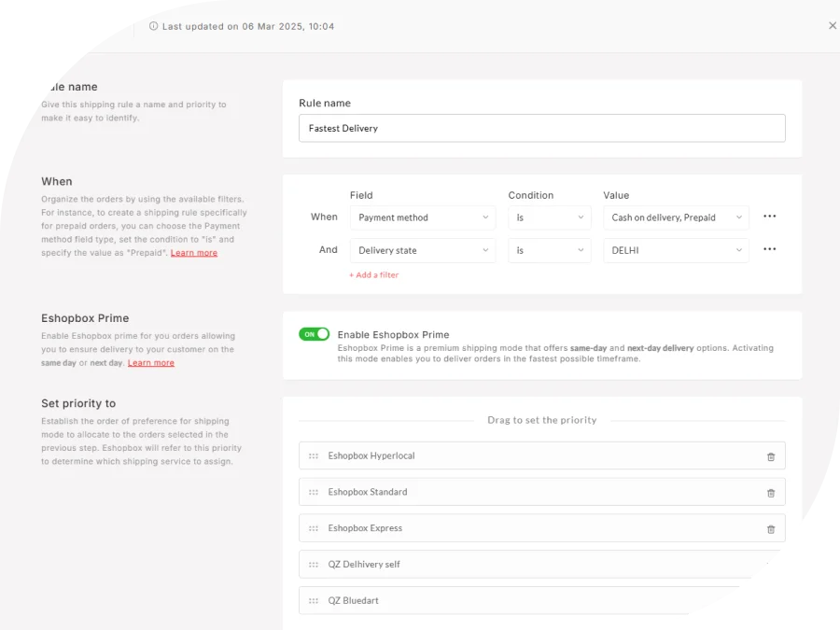
Task: Click the + Add a filter link
Action: pyautogui.click(x=374, y=274)
